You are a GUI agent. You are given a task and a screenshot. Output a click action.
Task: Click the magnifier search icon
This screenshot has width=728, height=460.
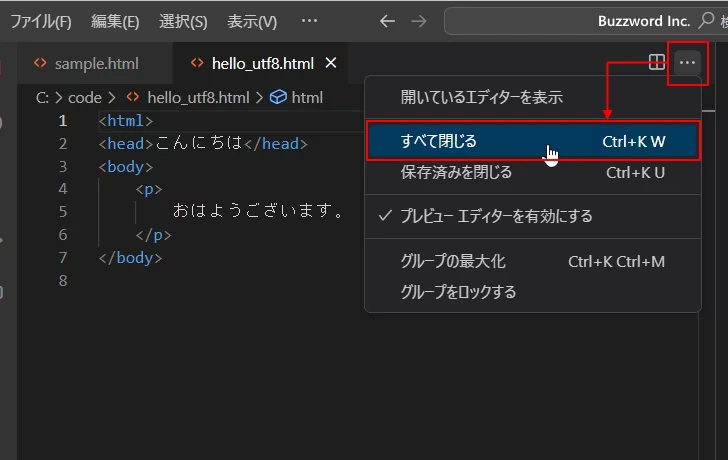[x=706, y=20]
